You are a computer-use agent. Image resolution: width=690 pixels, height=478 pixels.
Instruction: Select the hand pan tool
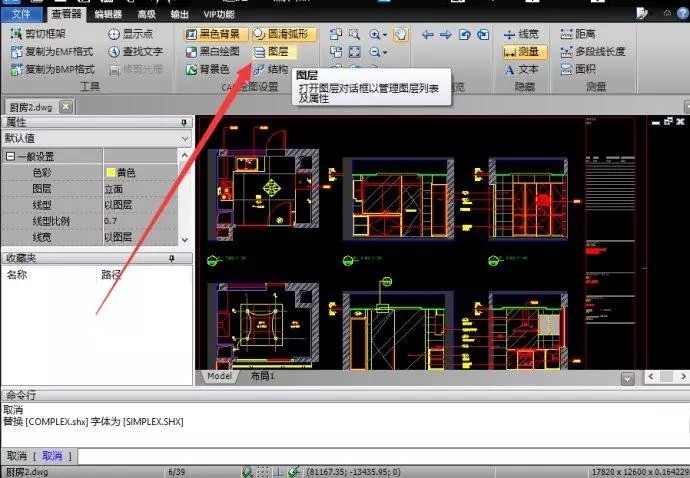[401, 34]
